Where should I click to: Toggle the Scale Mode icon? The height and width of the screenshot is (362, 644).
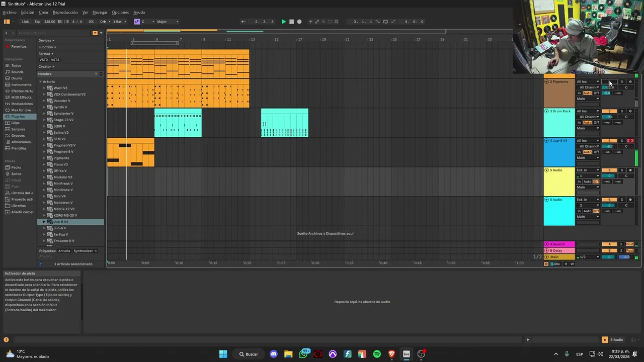point(136,22)
